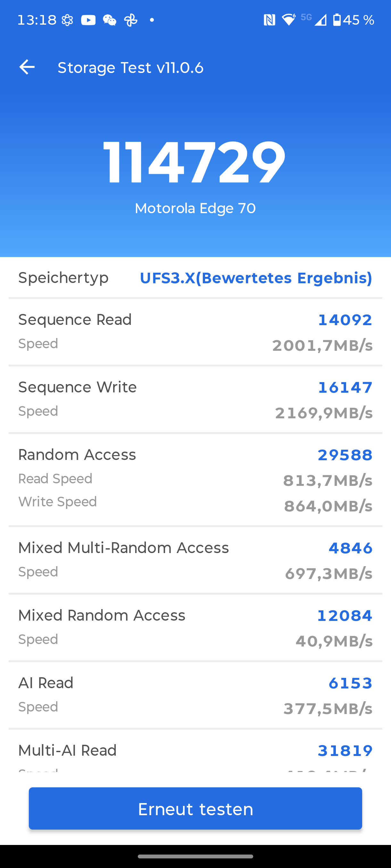Tap the Multi-AI Read row
The image size is (391, 868).
195,755
